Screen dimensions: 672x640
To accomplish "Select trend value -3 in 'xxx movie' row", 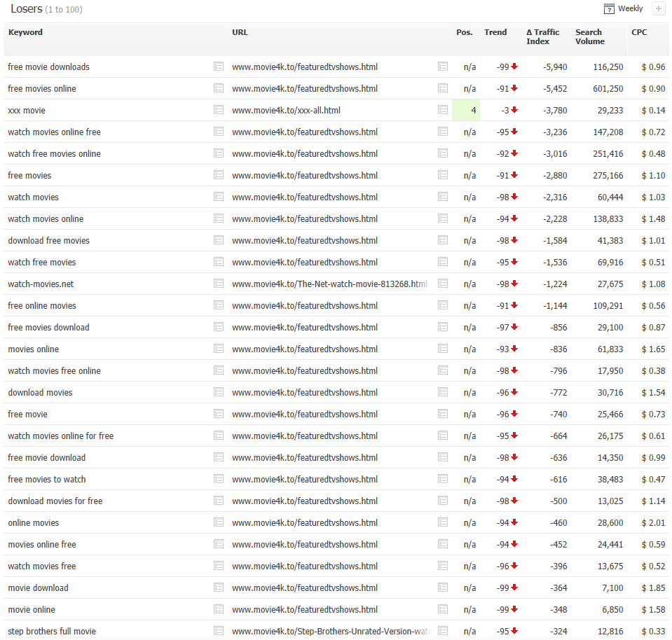I will tap(505, 110).
